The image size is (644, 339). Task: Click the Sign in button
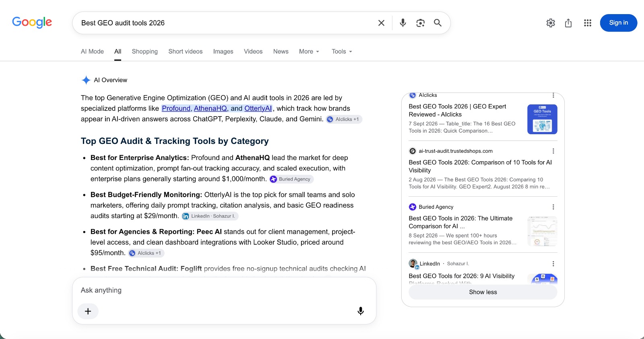(618, 23)
